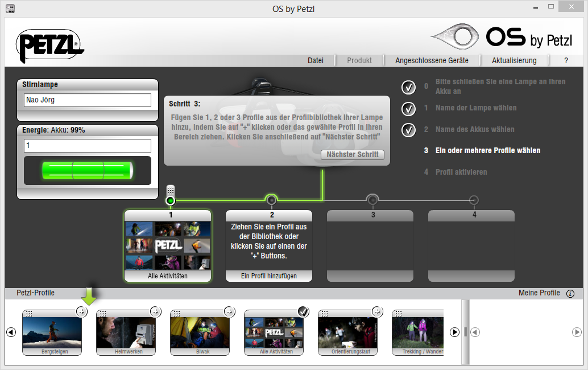Click the Akku name field containing 1
The image size is (588, 370).
pos(88,146)
